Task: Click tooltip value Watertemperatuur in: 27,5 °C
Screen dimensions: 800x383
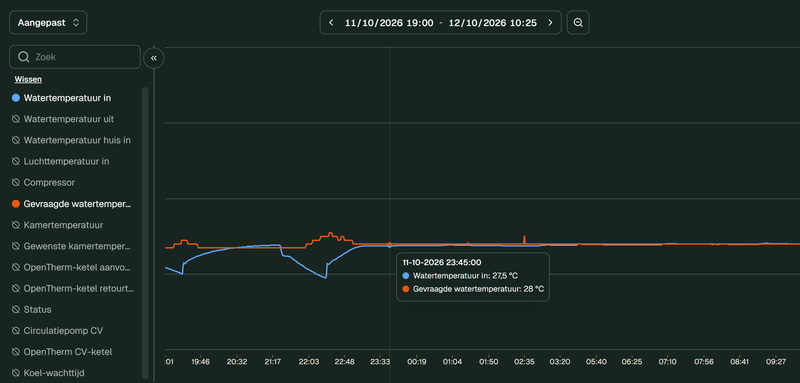Action: coord(465,276)
